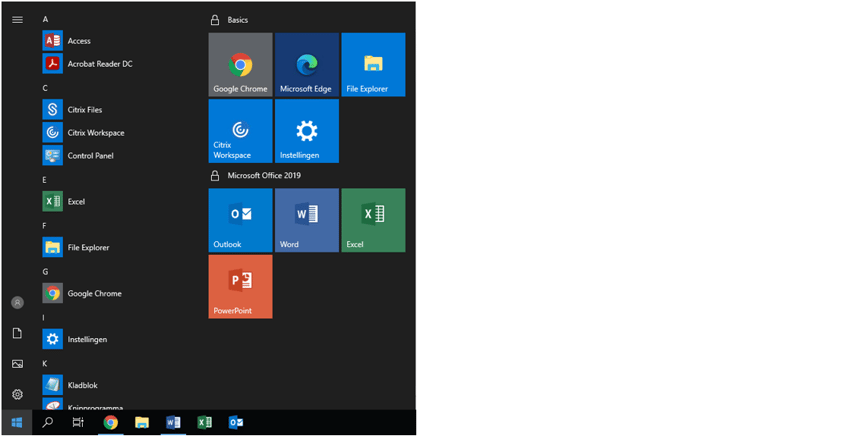Image resolution: width=850 pixels, height=439 pixels.
Task: Open taskbar Search magnifier
Action: point(48,422)
